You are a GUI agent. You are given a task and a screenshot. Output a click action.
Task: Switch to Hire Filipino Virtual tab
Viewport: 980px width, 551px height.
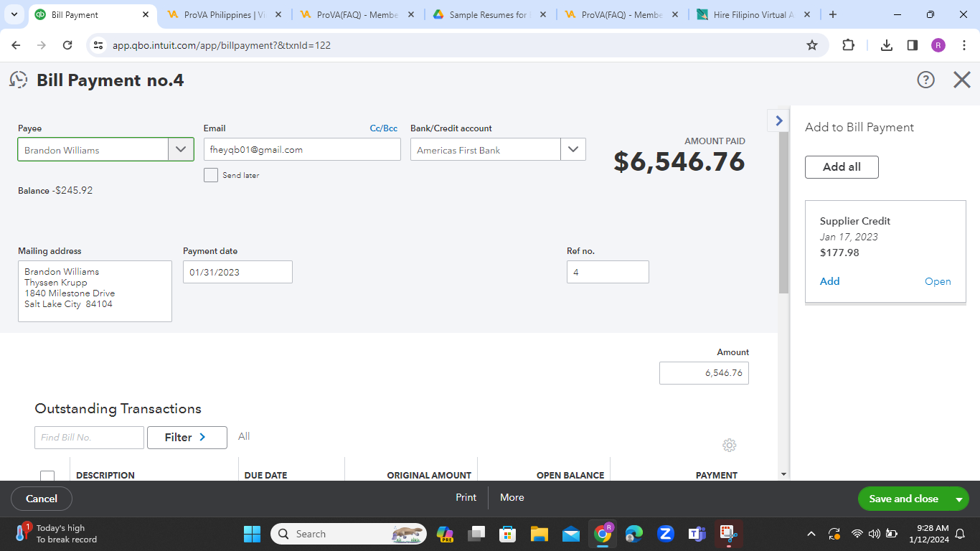coord(754,14)
